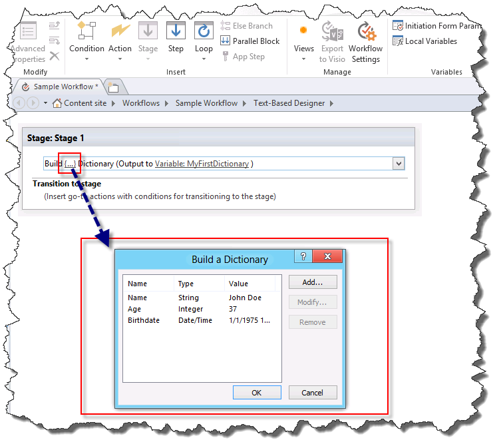Expand the Build Dictionary action dropdown
Screen dimensions: 501x448
point(399,164)
